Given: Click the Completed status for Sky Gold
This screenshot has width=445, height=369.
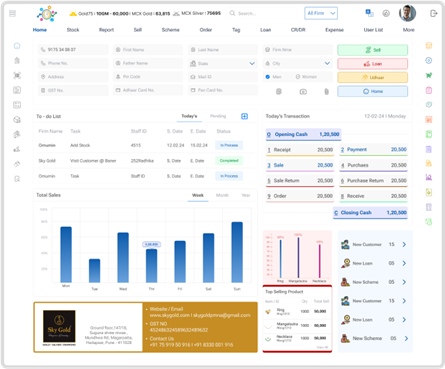Looking at the screenshot, I should (x=229, y=161).
